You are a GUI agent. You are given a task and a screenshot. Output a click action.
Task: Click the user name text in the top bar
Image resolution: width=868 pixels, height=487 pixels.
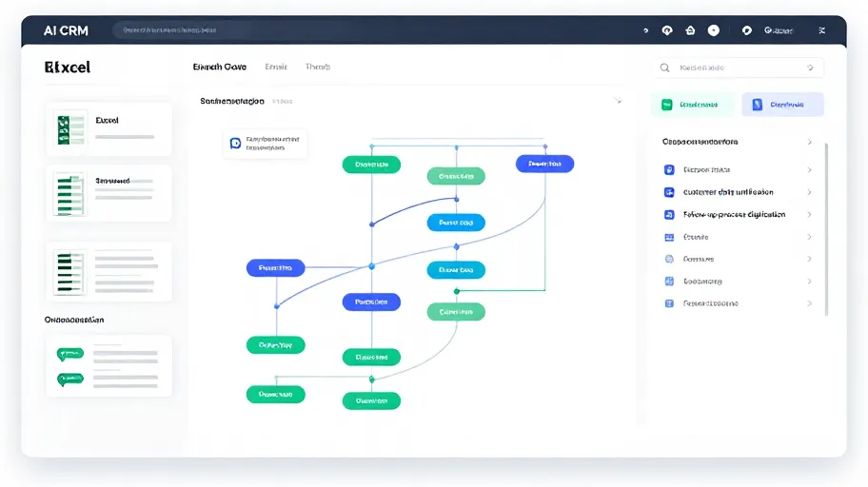point(779,30)
